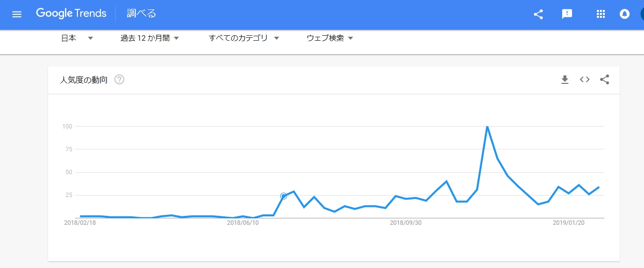This screenshot has width=644, height=268.
Task: Click the circled note marker on the chart line
Action: pos(284,196)
